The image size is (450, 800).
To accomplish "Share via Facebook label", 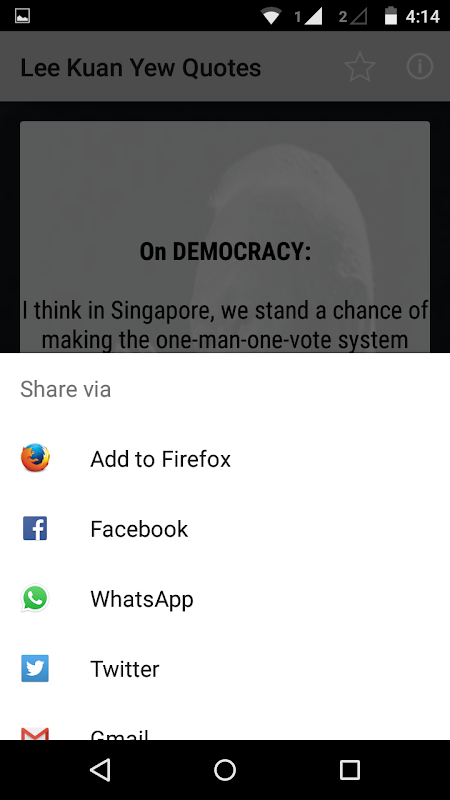I will (139, 529).
